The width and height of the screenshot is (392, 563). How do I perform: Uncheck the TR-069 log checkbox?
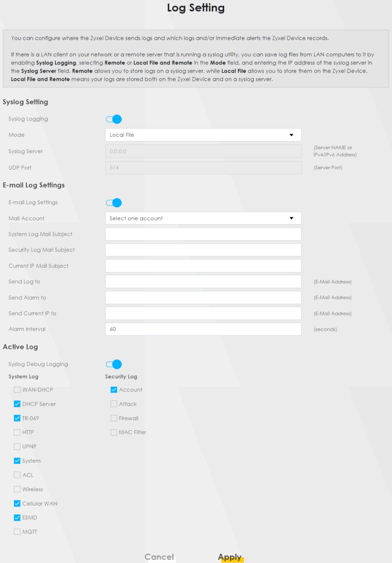tap(18, 418)
